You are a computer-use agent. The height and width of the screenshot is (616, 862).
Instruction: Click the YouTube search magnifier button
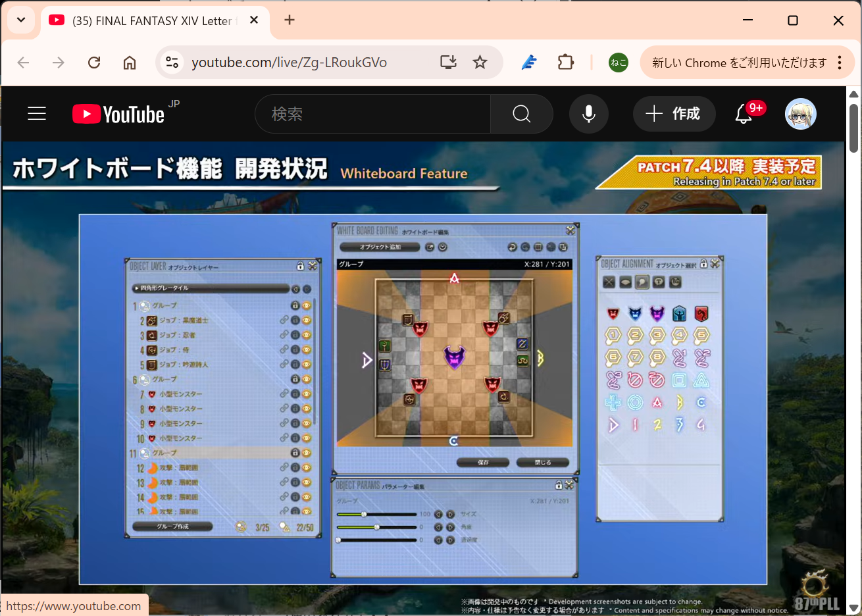522,114
